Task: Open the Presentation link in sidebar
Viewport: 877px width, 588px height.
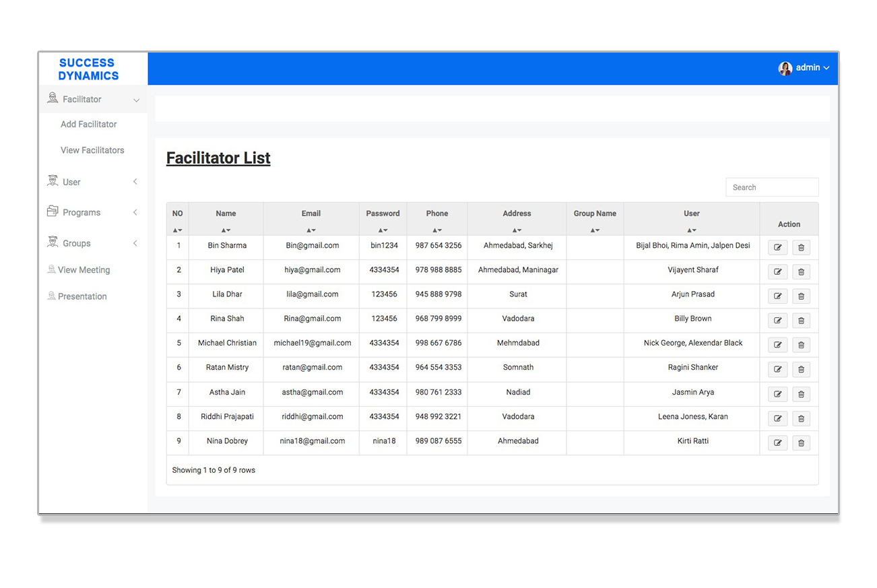Action: pyautogui.click(x=82, y=296)
